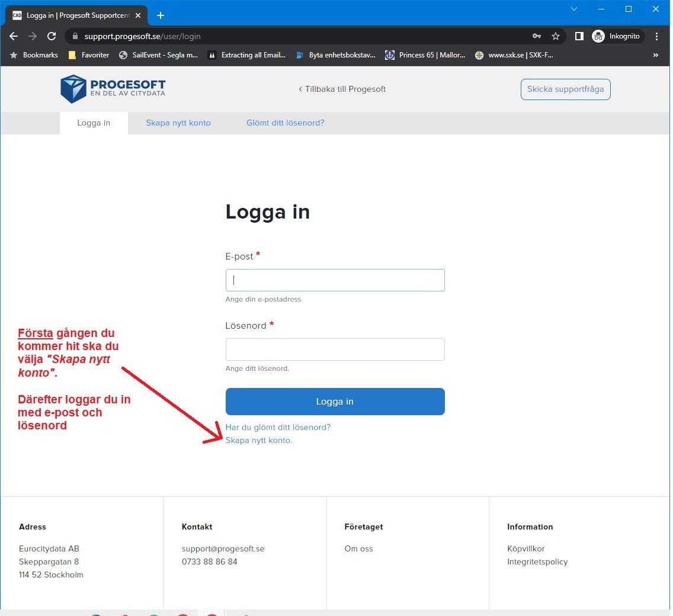Bookmark this page with the star icon

556,37
